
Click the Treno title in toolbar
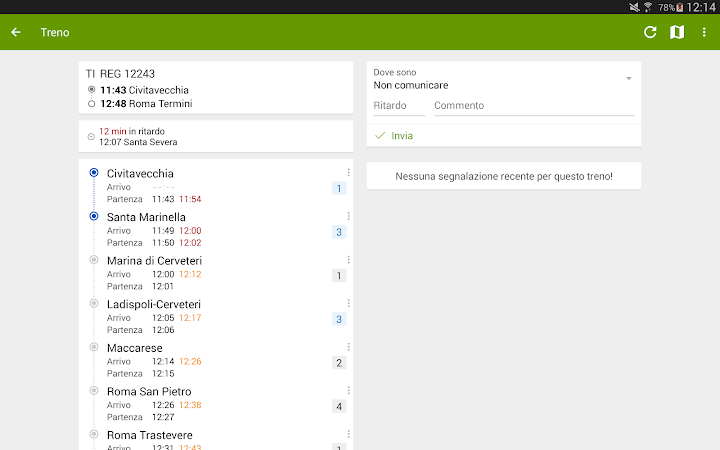[55, 32]
